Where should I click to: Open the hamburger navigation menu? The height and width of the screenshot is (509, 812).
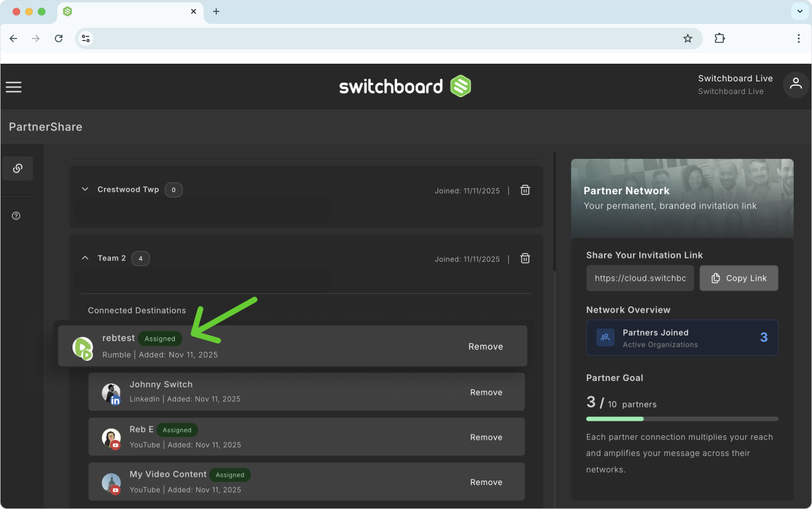[x=14, y=87]
